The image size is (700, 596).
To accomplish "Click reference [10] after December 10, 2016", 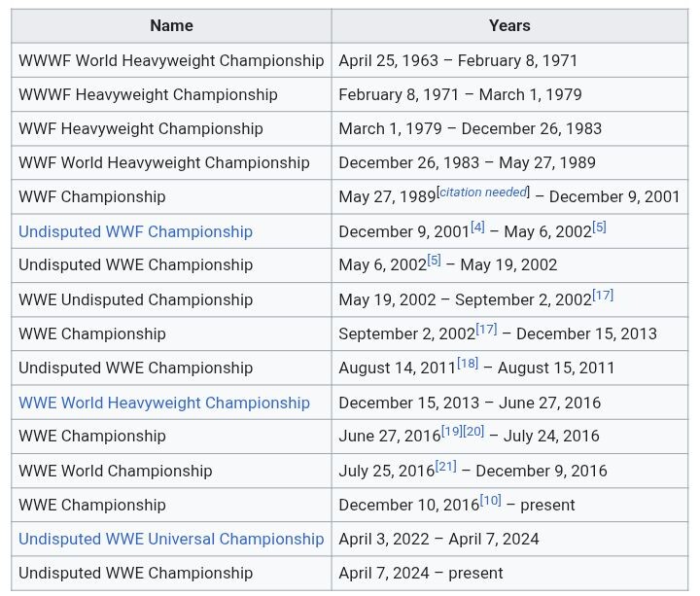I will click(490, 500).
